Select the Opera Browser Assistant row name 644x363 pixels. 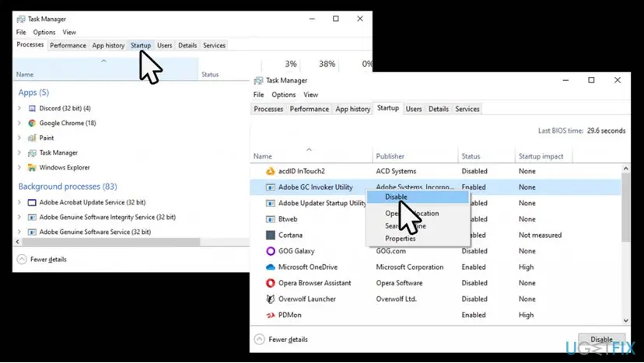coord(314,283)
